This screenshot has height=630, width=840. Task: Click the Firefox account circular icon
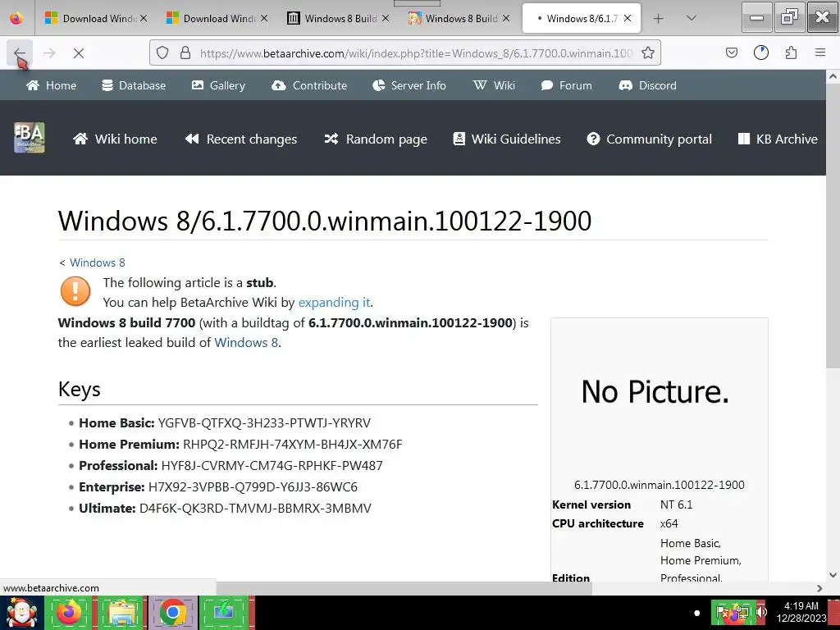pyautogui.click(x=760, y=52)
